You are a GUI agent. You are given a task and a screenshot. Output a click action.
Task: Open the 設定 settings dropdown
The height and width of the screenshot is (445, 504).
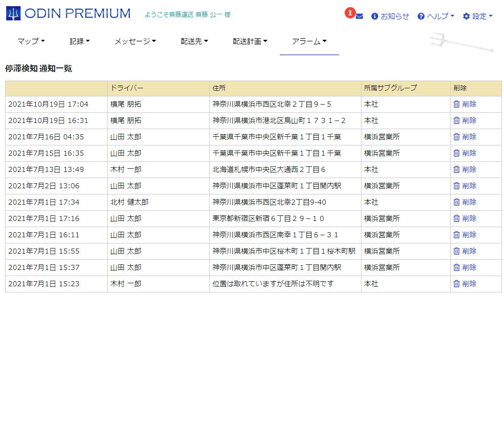click(477, 16)
